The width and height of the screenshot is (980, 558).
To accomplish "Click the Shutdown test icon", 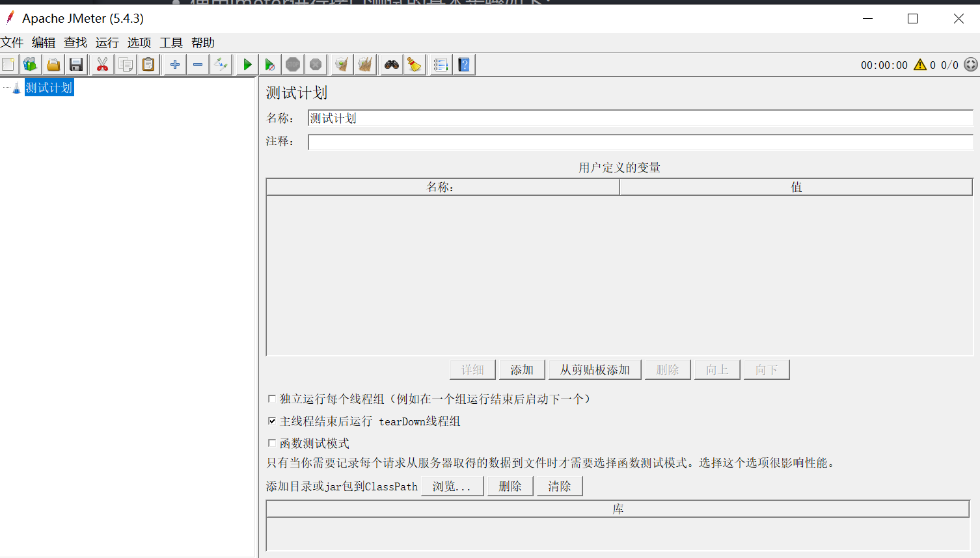I will coord(316,64).
